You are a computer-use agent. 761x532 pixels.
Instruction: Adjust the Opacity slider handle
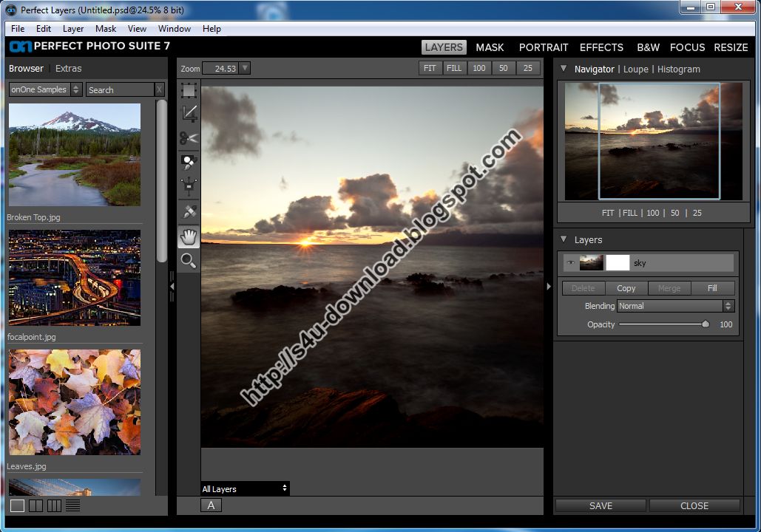pyautogui.click(x=706, y=324)
